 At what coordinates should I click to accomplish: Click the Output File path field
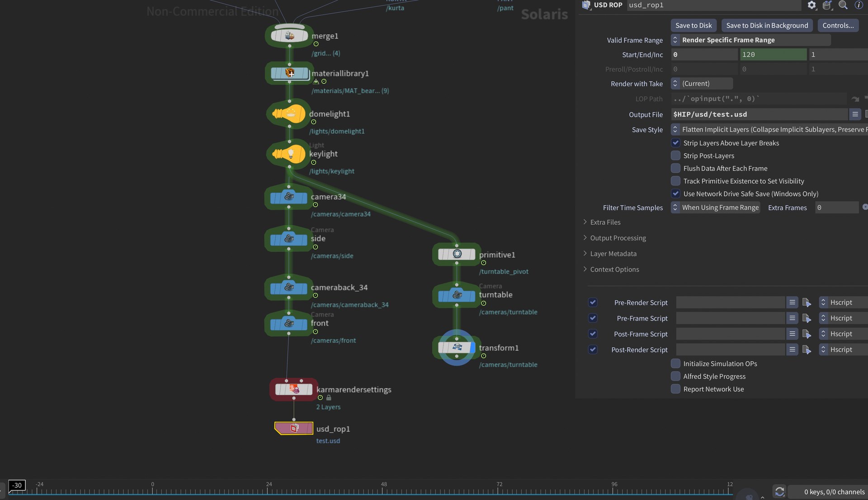pyautogui.click(x=759, y=114)
